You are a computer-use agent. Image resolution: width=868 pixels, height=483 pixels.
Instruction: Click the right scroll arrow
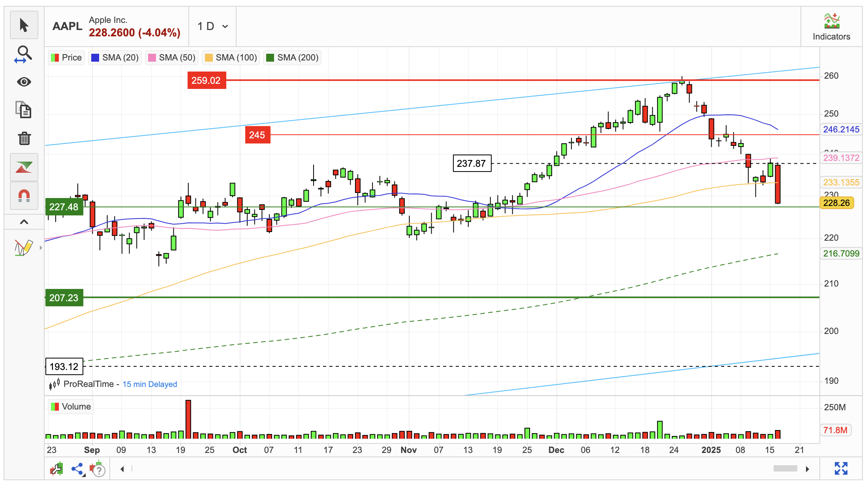click(808, 469)
